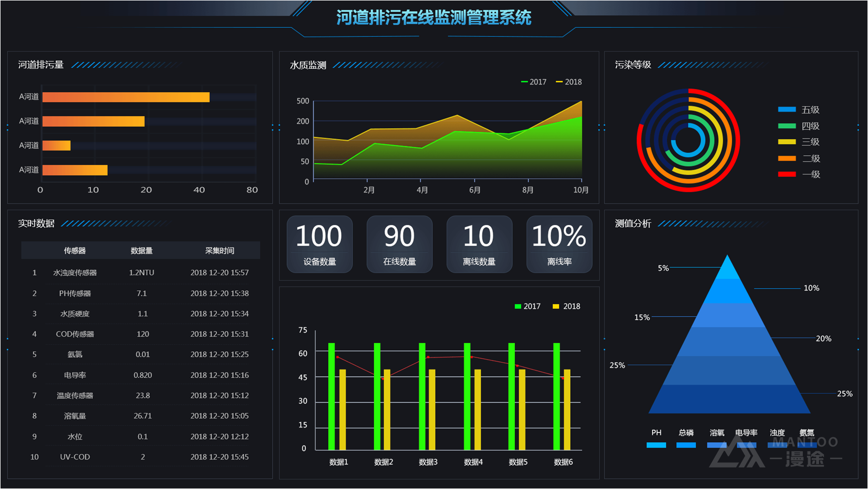Click the orange 二级 legend marker
This screenshot has width=868, height=489.
click(x=787, y=158)
